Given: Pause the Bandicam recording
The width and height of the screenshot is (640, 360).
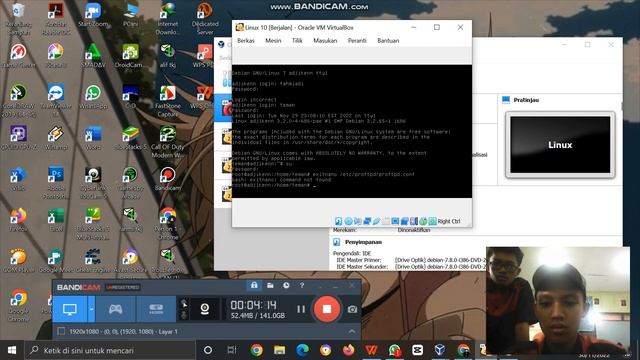Looking at the screenshot, I should coord(301,309).
